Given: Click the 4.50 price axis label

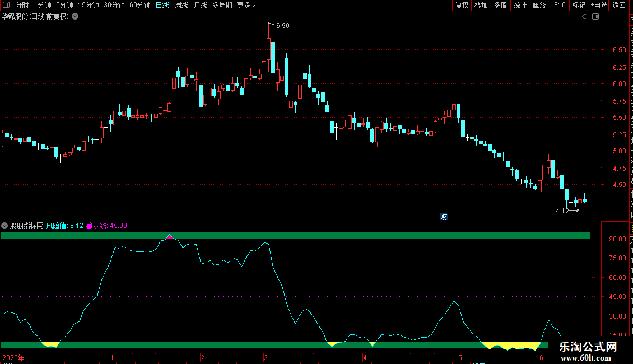Looking at the screenshot, I should pyautogui.click(x=619, y=185).
